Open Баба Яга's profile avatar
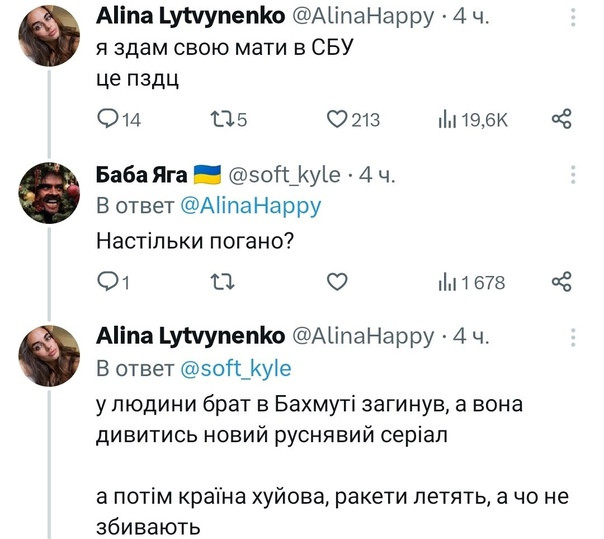The height and width of the screenshot is (539, 604). 49,192
